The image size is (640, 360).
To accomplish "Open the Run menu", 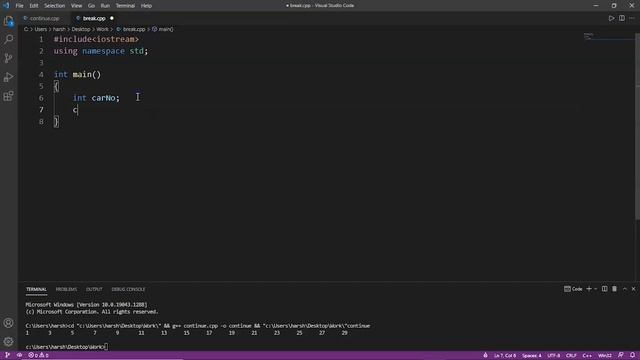I will pos(105,6).
